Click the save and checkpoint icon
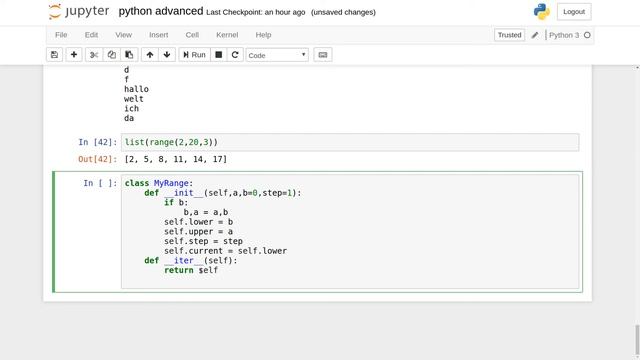Viewport: 640px width, 360px height. click(54, 55)
